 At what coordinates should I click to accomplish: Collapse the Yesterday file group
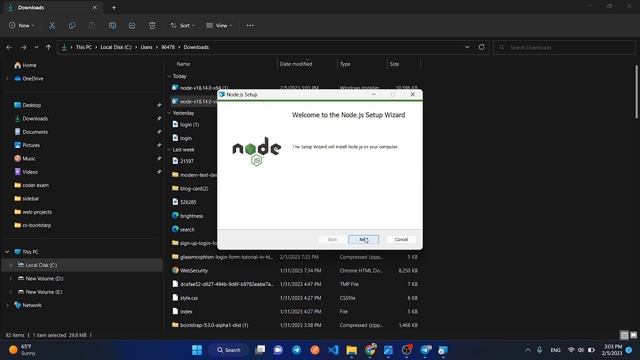coord(169,113)
